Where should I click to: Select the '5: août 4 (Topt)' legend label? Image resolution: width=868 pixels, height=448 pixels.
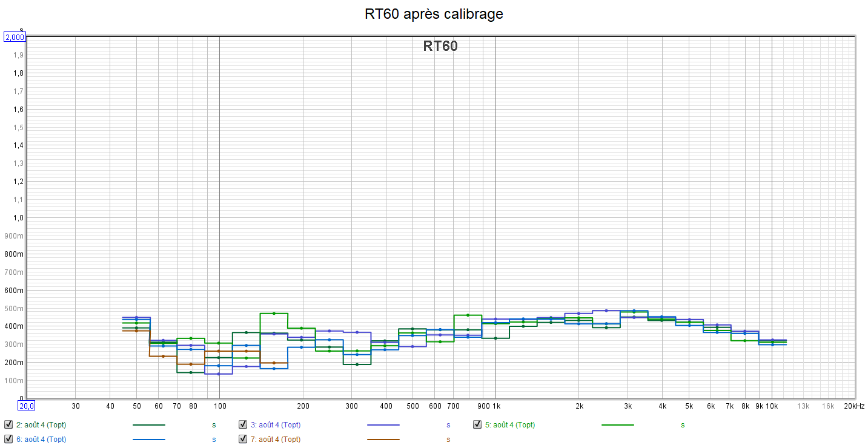[510, 425]
